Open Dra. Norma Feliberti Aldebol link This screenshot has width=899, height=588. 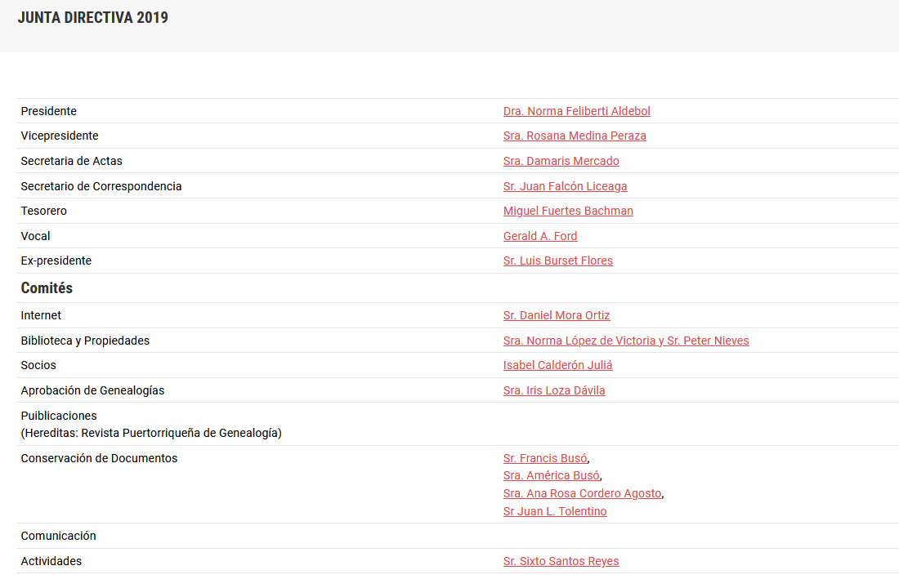pos(576,111)
